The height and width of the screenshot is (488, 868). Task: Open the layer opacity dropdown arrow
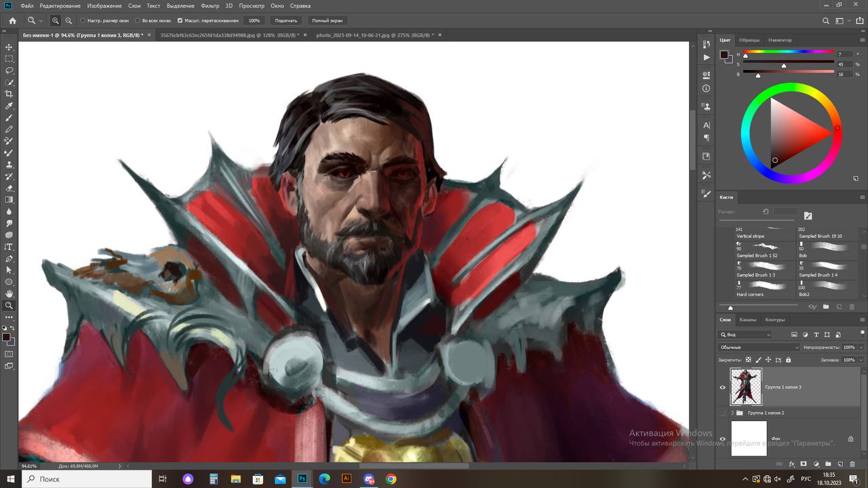click(x=859, y=347)
